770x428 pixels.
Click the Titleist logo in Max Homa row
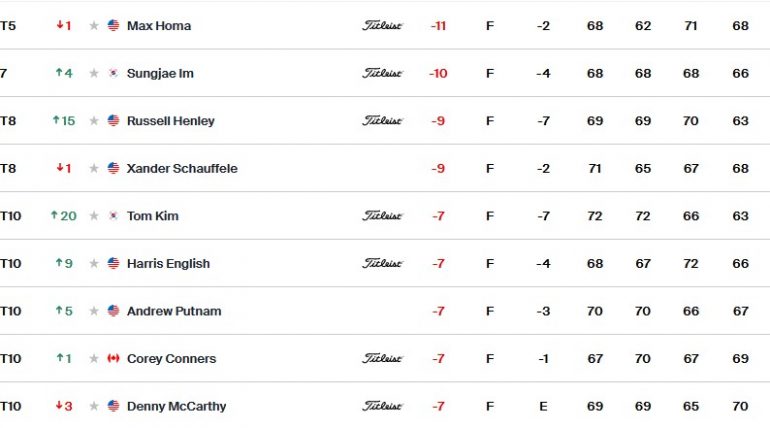(x=383, y=26)
